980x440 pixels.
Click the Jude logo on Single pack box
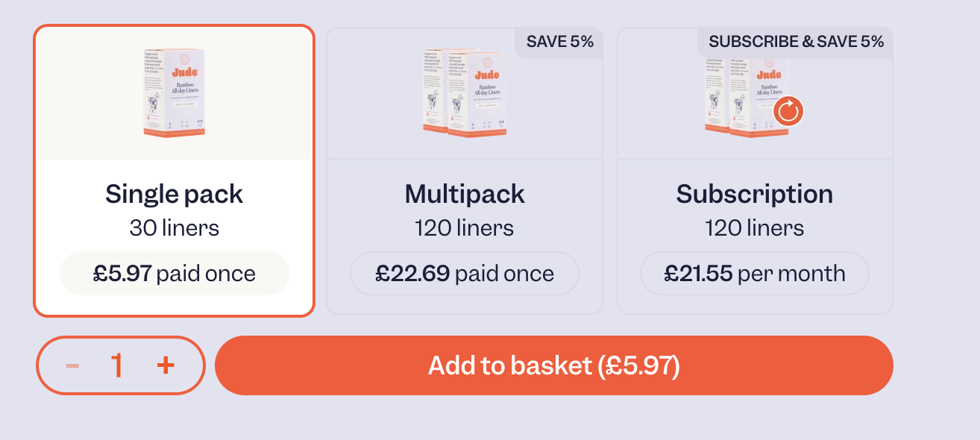click(x=183, y=72)
